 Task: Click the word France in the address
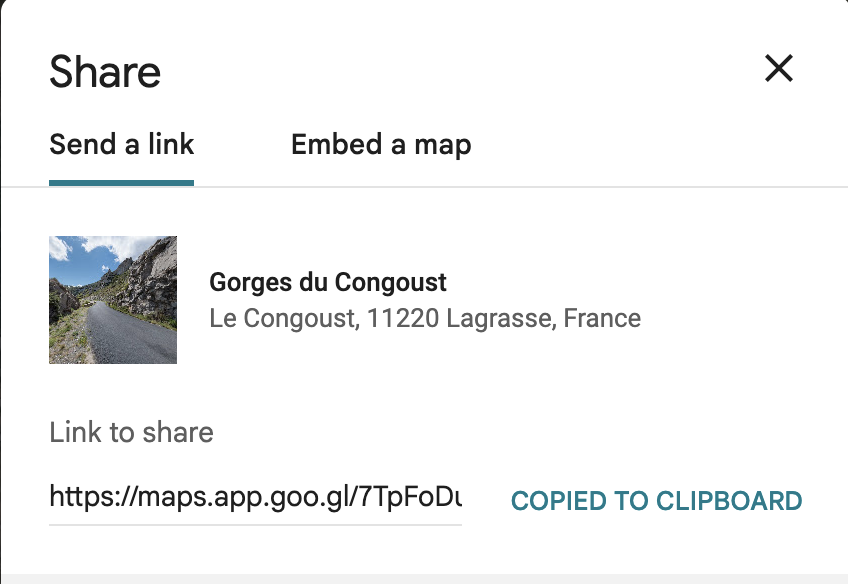pos(602,318)
